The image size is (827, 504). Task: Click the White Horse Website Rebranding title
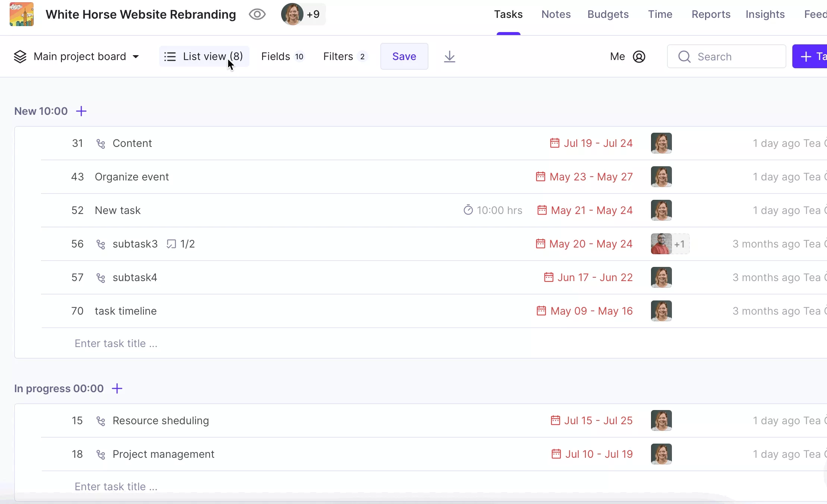[x=141, y=14]
